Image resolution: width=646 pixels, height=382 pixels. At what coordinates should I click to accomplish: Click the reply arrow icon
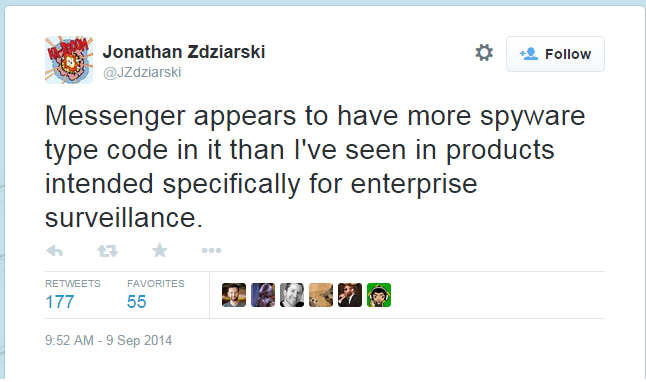(x=55, y=251)
